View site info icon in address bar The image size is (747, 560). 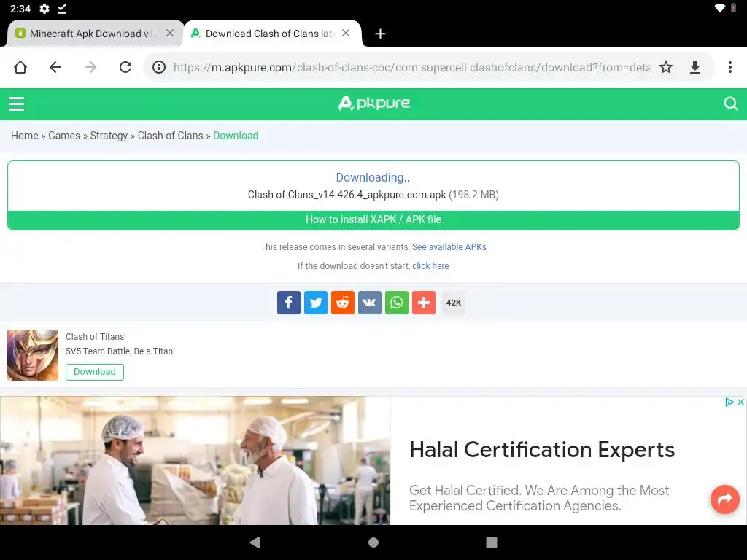pyautogui.click(x=159, y=67)
